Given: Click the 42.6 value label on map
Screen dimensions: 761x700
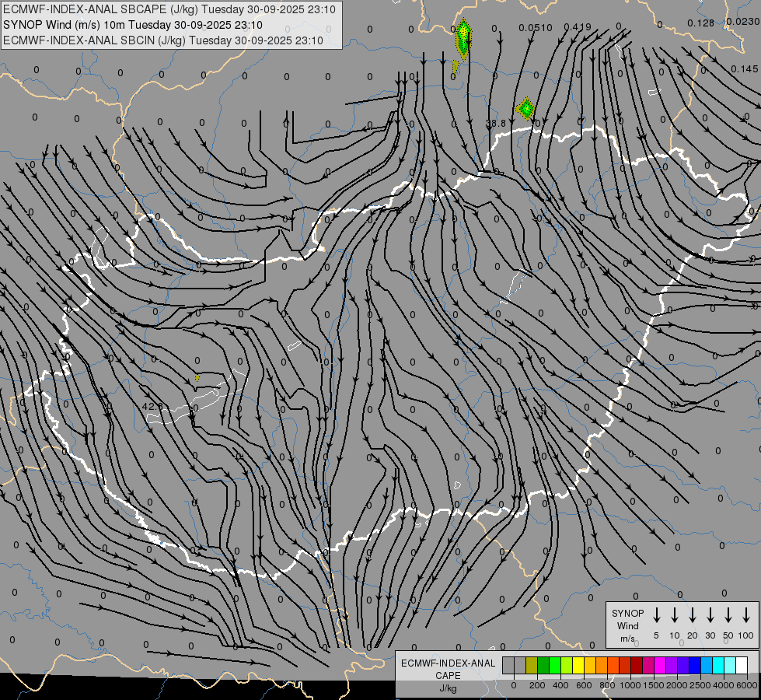Looking at the screenshot, I should [x=152, y=406].
